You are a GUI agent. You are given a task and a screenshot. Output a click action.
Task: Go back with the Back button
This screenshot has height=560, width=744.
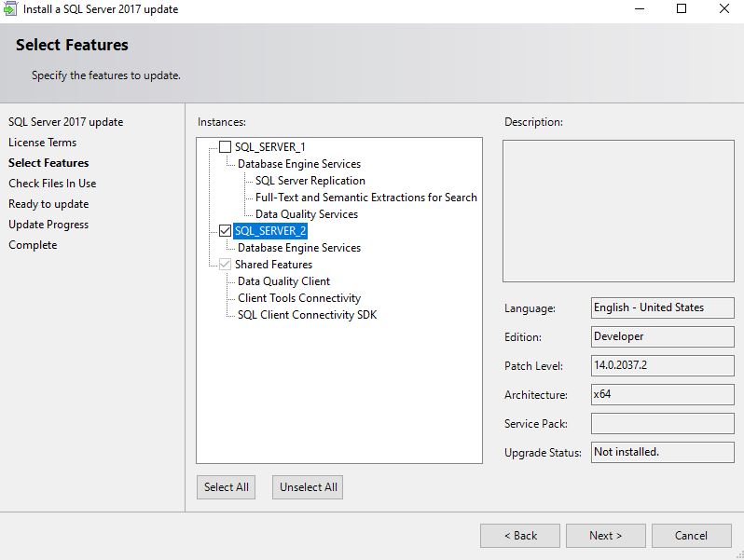[x=520, y=536]
